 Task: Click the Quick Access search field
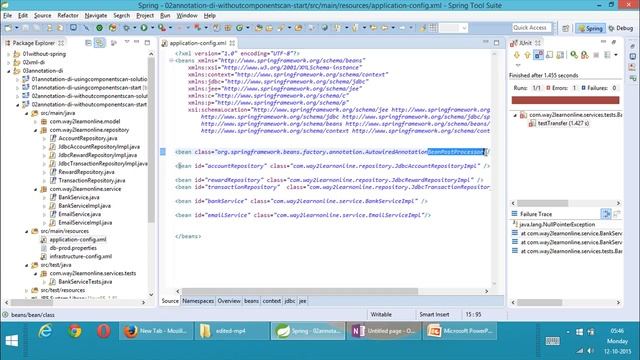pos(531,28)
